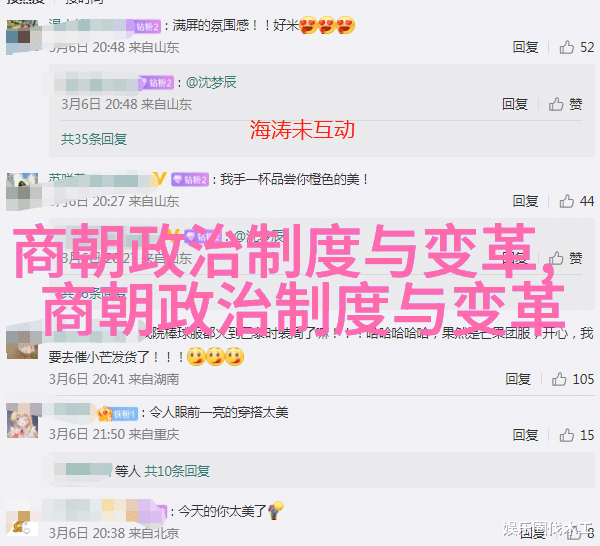This screenshot has width=600, height=546.
Task: Click 赞 text on first nested reply
Action: click(x=576, y=104)
